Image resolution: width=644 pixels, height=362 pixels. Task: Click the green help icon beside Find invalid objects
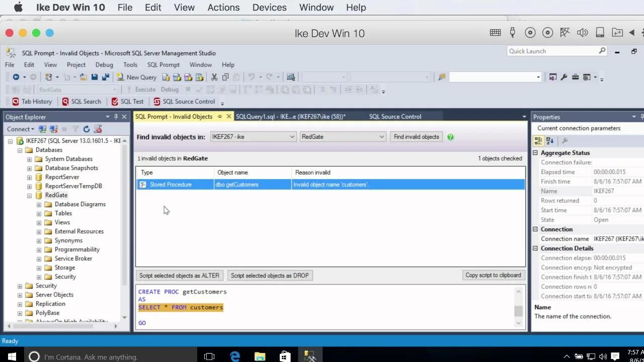[x=450, y=137]
